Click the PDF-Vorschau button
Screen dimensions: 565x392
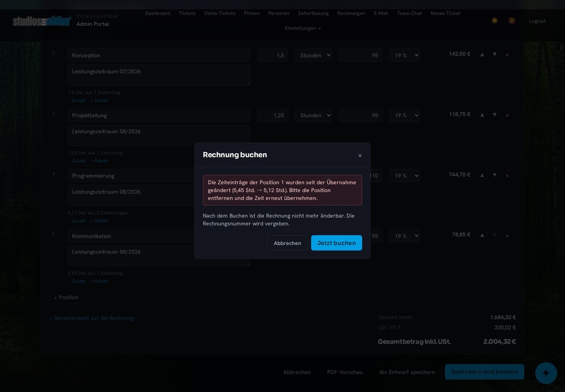point(345,372)
